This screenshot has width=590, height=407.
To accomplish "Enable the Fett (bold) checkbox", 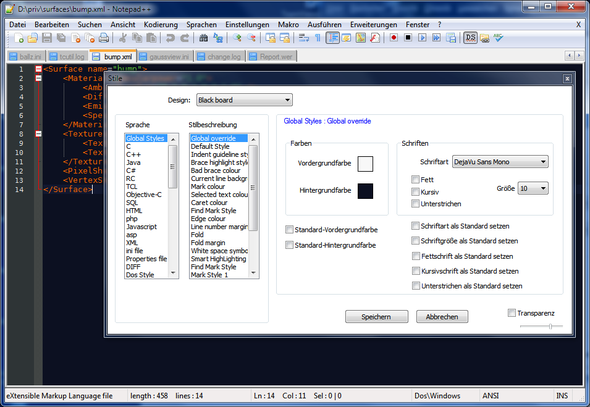I will tap(415, 179).
